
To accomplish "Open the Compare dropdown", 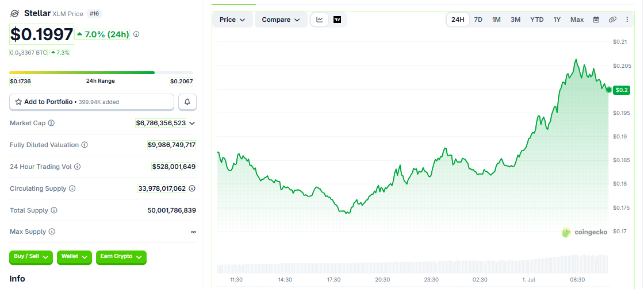I will click(281, 20).
